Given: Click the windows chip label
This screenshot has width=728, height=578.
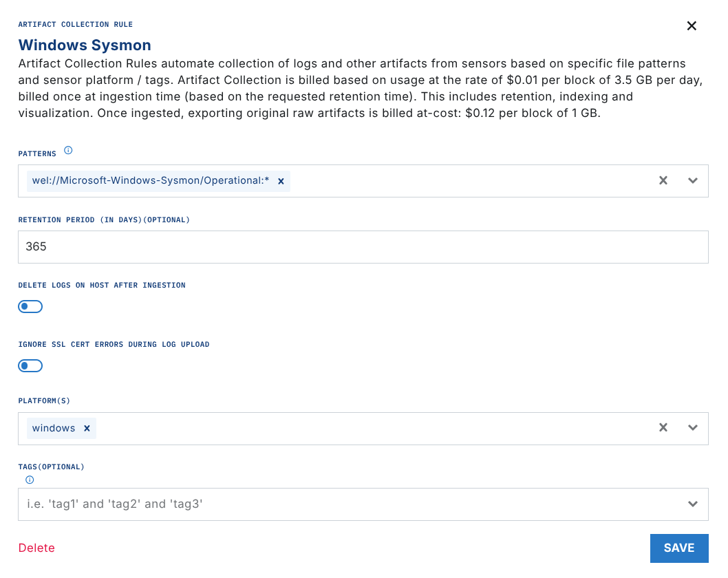Looking at the screenshot, I should coord(54,428).
